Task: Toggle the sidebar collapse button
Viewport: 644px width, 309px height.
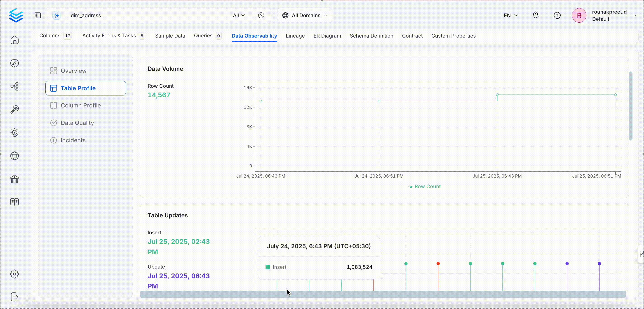Action: (38, 15)
